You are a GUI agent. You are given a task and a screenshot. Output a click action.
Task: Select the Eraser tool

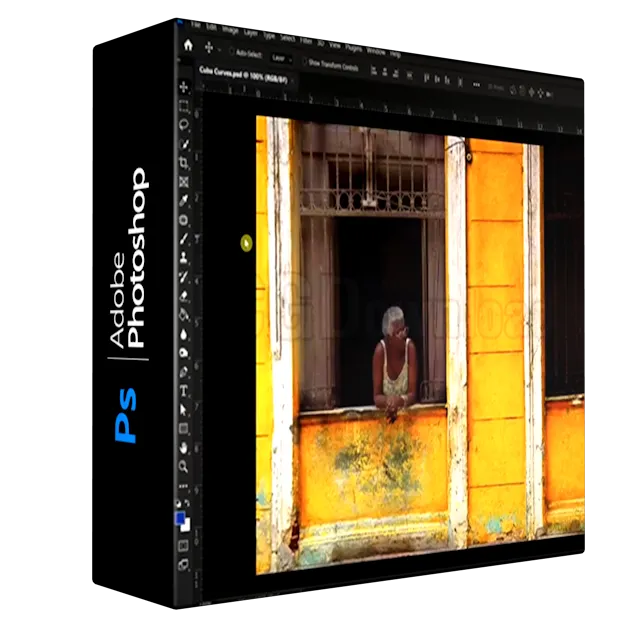(x=184, y=296)
